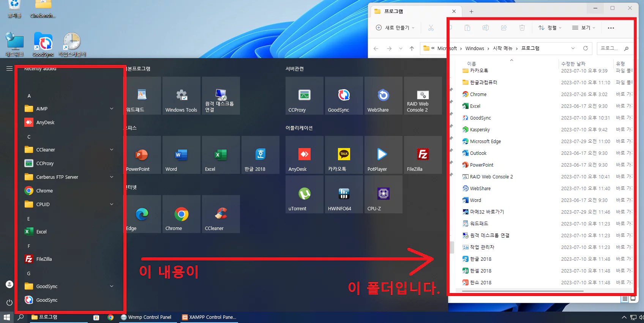Click the cut icon in Explorer toolbar
Image resolution: width=644 pixels, height=323 pixels.
(431, 28)
